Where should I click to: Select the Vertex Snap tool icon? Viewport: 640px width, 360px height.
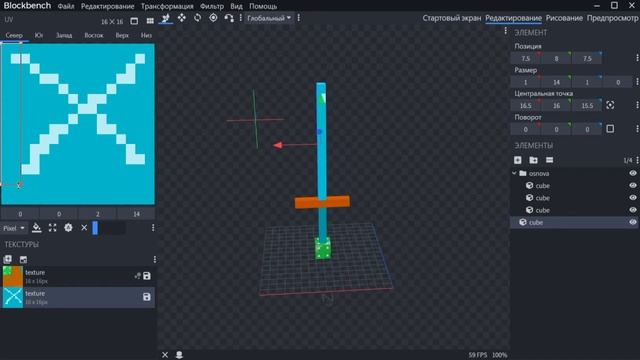229,18
